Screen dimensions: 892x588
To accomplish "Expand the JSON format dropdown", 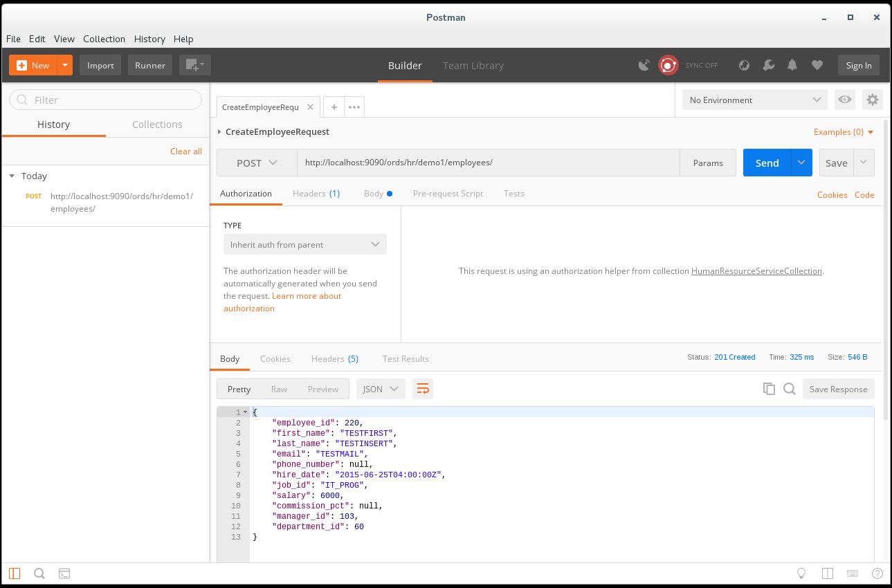I will [x=381, y=389].
